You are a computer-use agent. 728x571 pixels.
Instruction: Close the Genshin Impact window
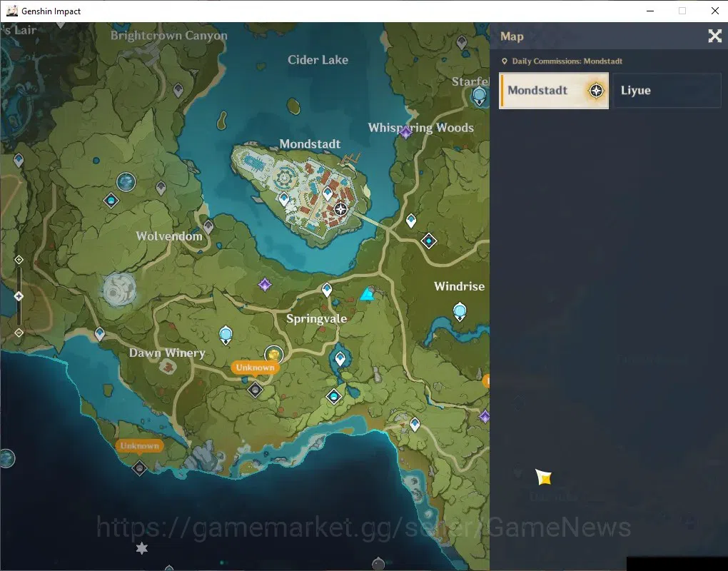coord(715,11)
